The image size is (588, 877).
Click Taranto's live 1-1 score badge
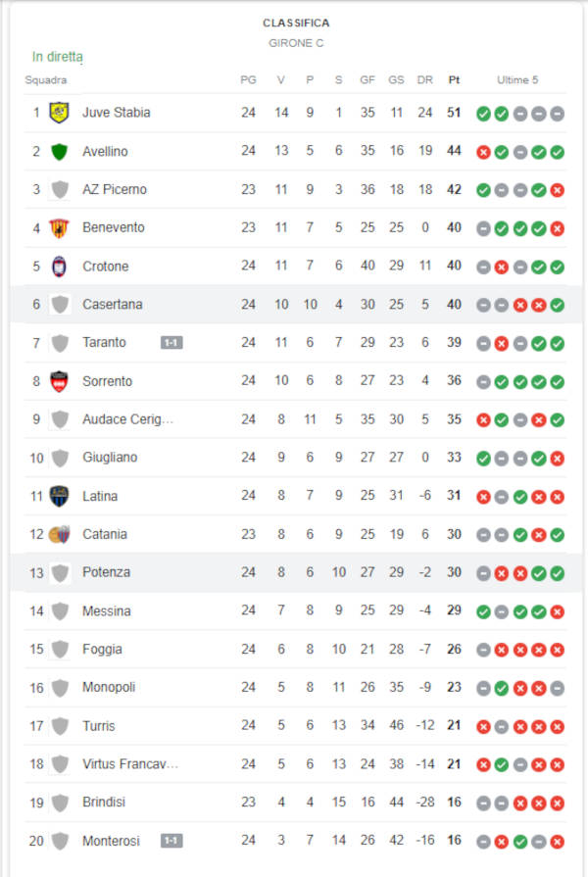[x=171, y=343]
